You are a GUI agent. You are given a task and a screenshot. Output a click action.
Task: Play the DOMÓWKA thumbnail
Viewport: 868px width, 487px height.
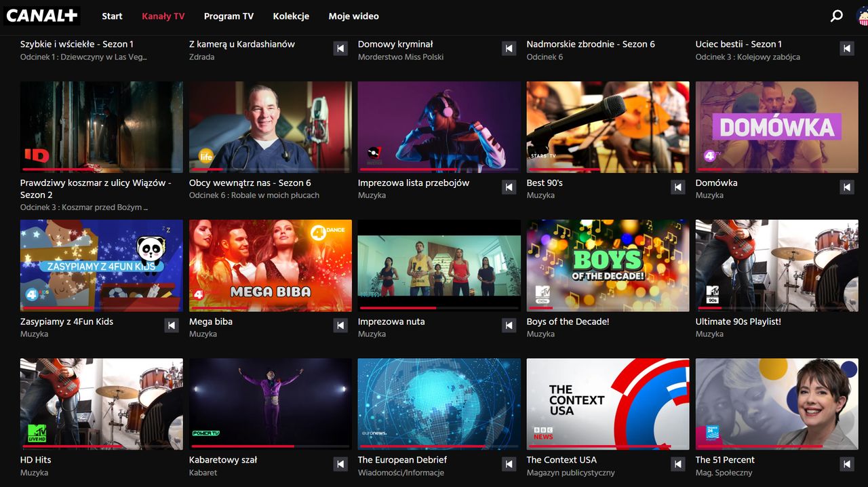coord(777,127)
